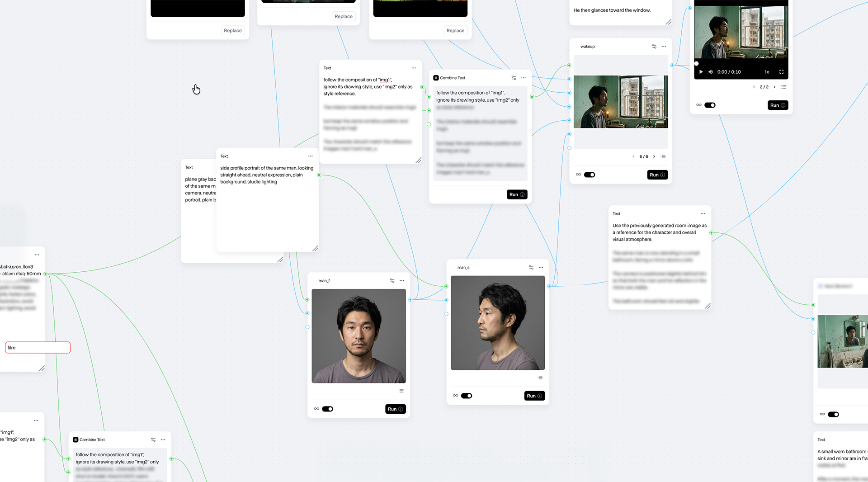Open results list icon in wakeup node
868x482 pixels.
click(663, 156)
